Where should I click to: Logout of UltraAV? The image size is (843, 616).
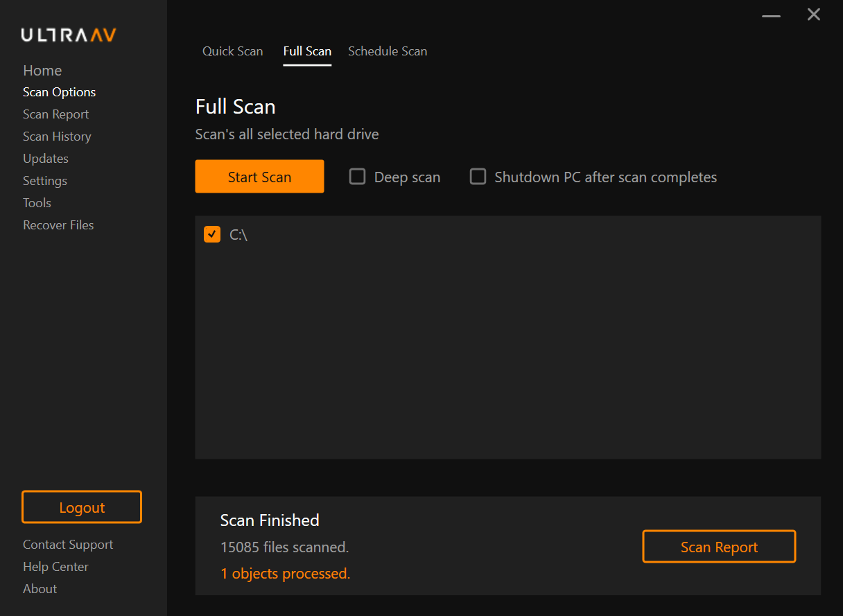point(81,507)
